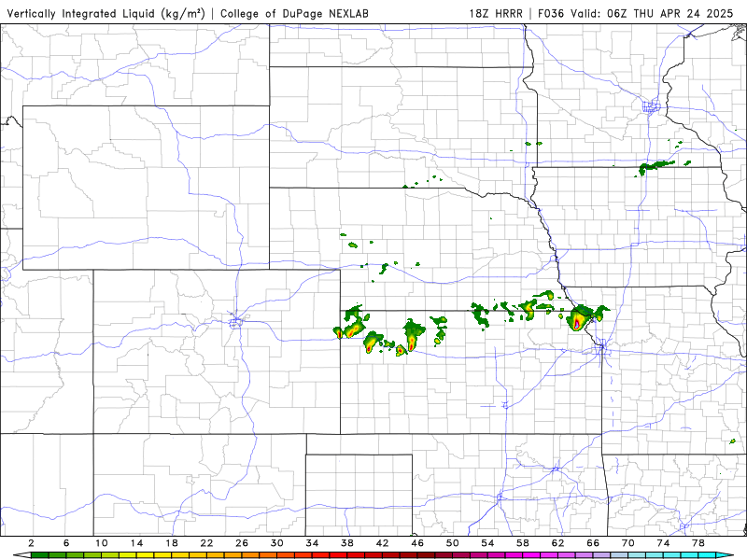The image size is (747, 560).
Task: Click the green precipitation band on the Iowa-Minnesota border
Action: coord(655,166)
